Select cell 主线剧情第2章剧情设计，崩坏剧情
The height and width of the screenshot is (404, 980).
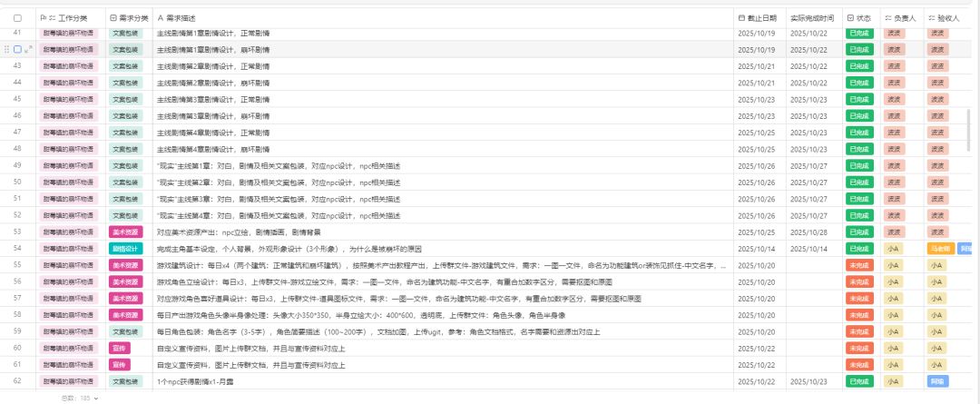(x=443, y=83)
